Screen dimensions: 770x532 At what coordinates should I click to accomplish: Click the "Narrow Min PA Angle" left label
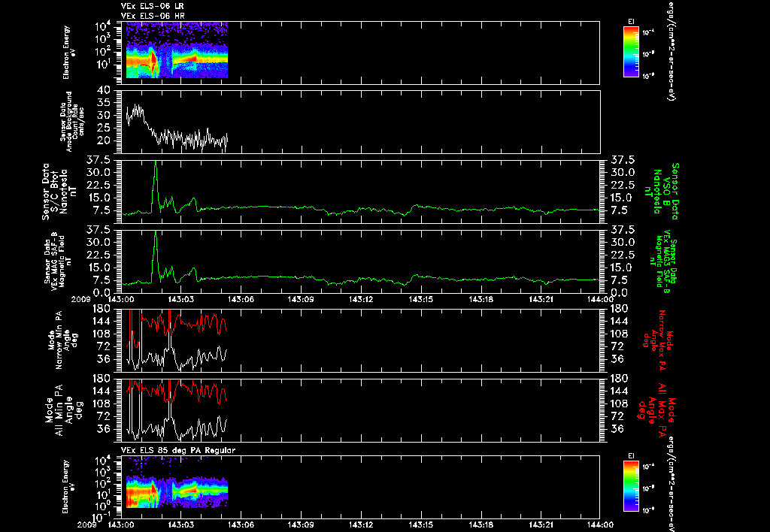click(62, 339)
